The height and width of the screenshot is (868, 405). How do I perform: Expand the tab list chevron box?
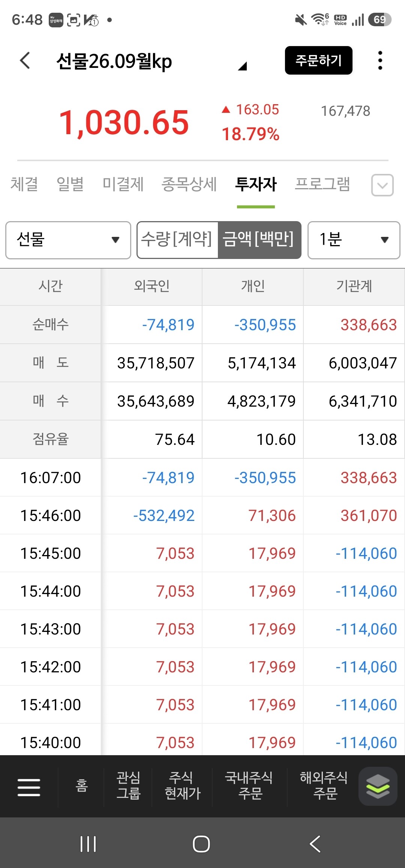click(382, 185)
